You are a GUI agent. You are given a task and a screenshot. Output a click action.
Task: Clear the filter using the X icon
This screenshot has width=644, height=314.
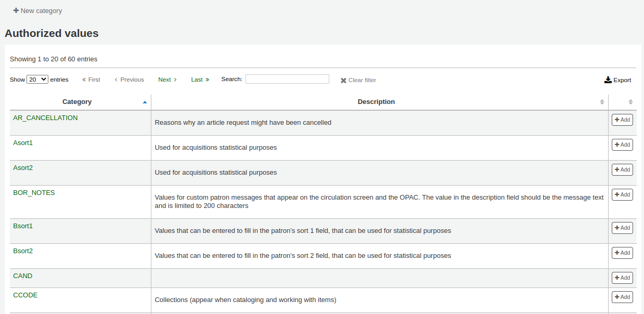pyautogui.click(x=343, y=81)
